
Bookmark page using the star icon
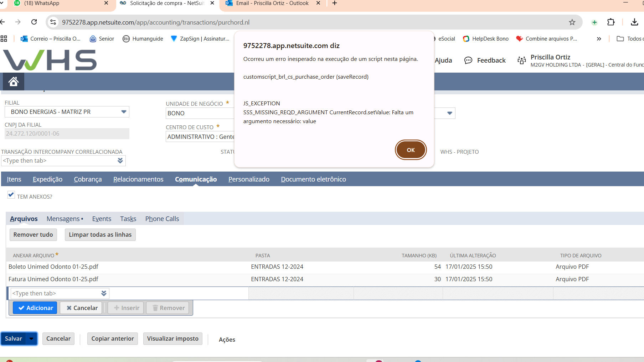[572, 22]
